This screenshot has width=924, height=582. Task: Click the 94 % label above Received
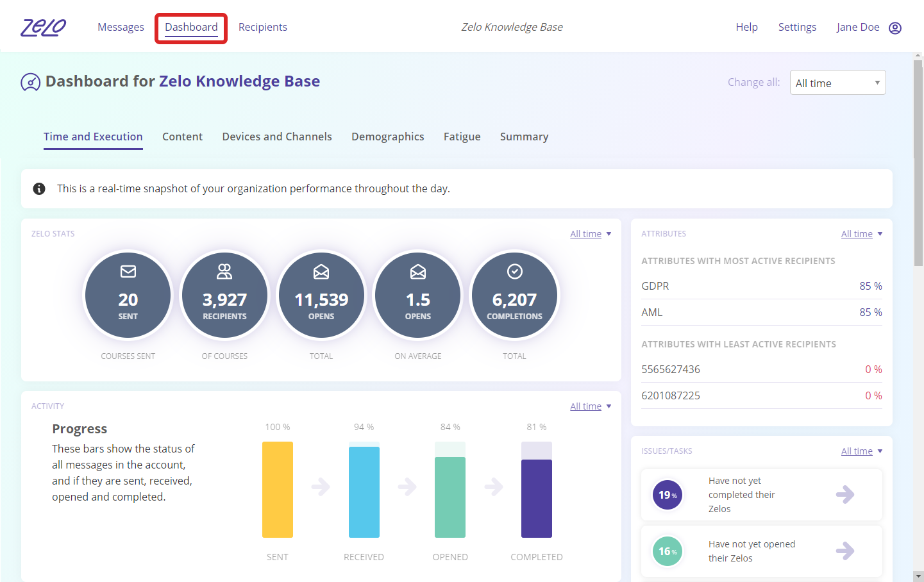pyautogui.click(x=364, y=427)
